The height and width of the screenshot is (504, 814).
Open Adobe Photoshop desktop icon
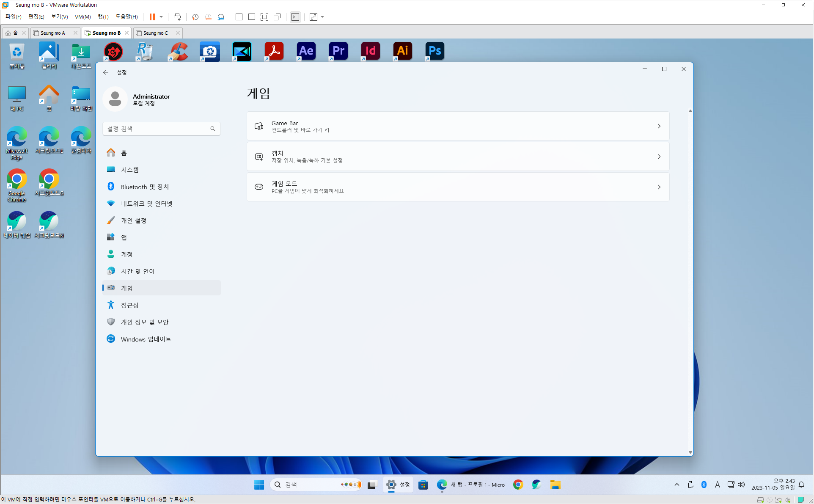[434, 51]
